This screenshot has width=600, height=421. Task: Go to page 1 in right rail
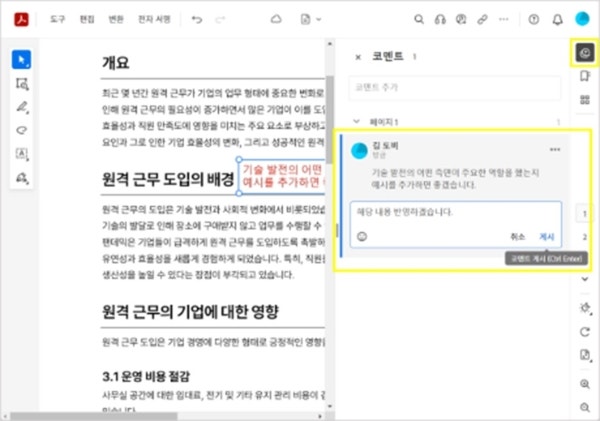584,214
